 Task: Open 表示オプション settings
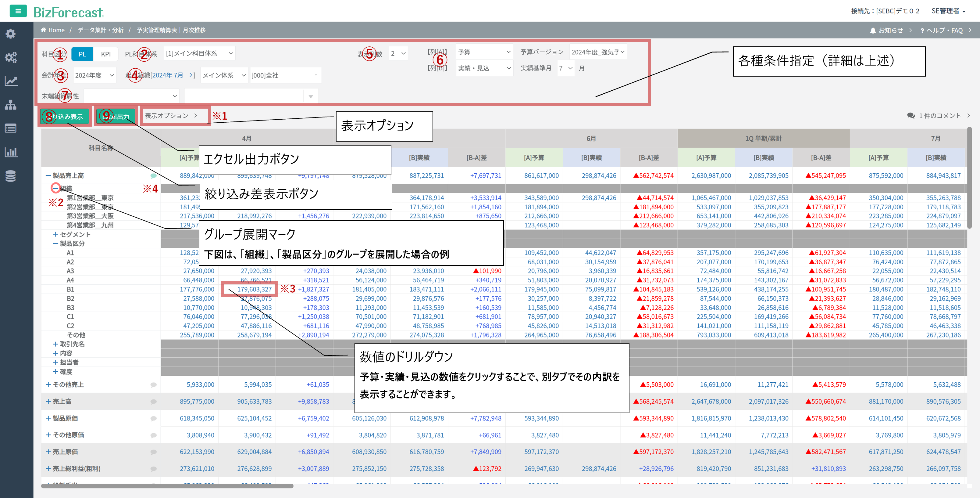point(171,115)
